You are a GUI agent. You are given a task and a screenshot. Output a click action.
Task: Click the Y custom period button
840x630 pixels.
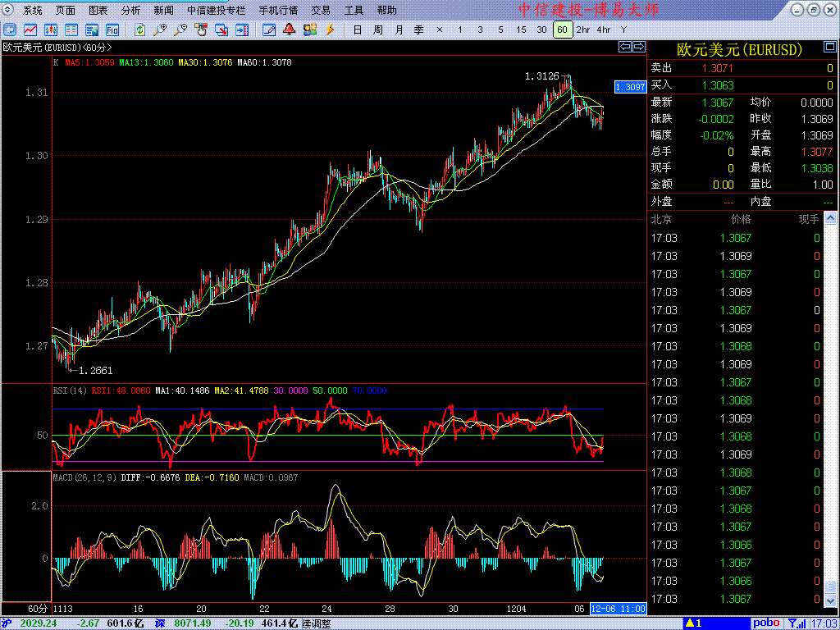click(623, 30)
